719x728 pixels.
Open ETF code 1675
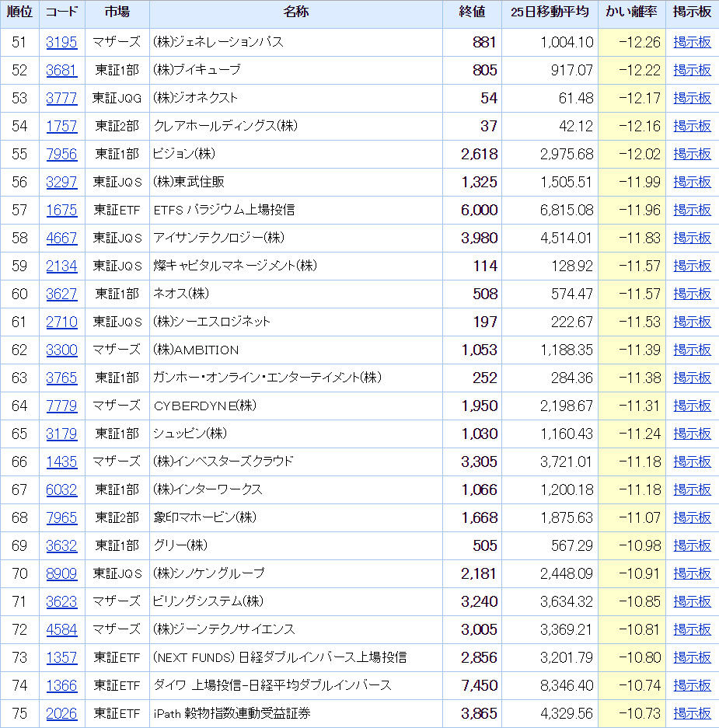coord(61,210)
